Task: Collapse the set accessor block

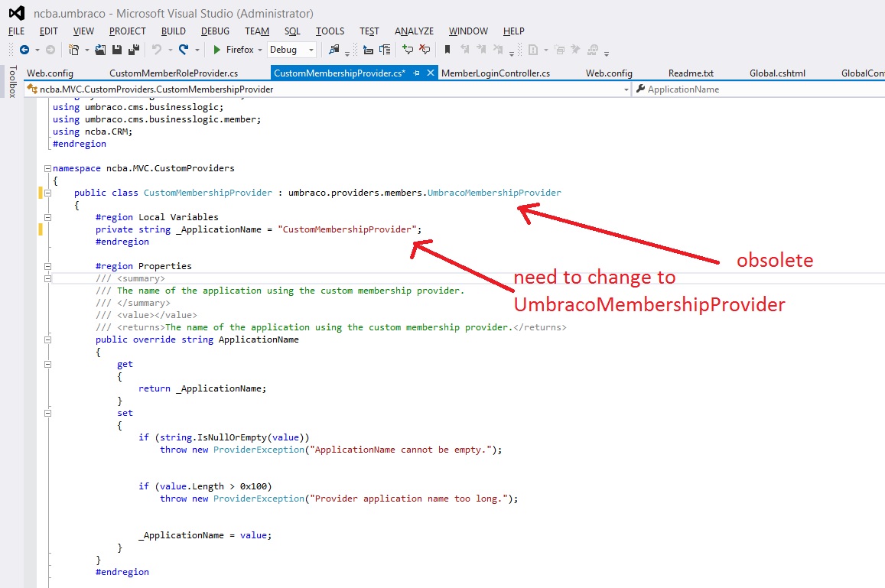Action: tap(47, 413)
